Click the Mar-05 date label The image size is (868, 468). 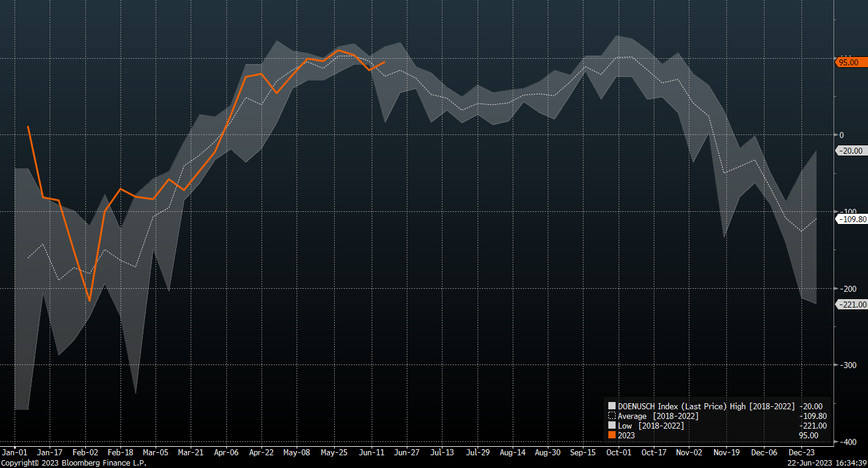pyautogui.click(x=156, y=452)
